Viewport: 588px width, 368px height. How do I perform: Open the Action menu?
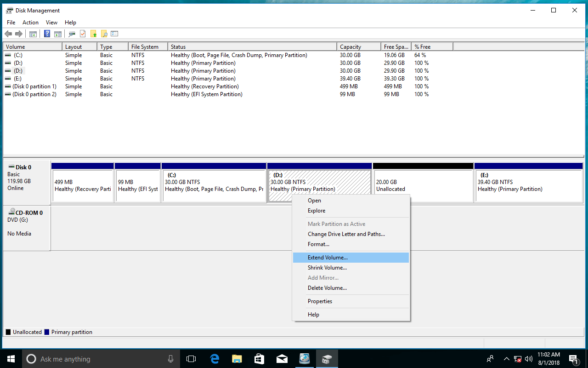coord(30,22)
